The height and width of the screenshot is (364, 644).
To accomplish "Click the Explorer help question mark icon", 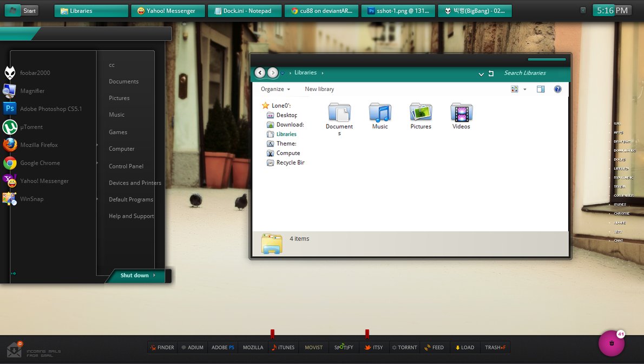I will click(557, 89).
